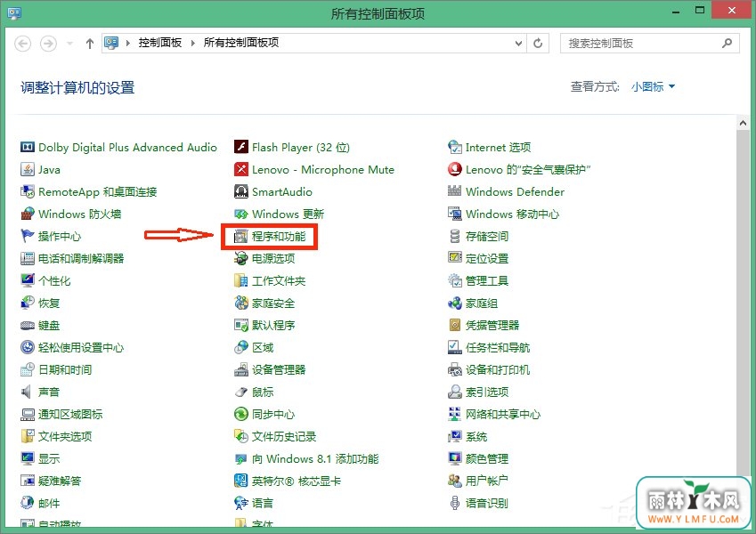Click the 邮件 mail icon
Screen dimensions: 756x534
point(28,503)
